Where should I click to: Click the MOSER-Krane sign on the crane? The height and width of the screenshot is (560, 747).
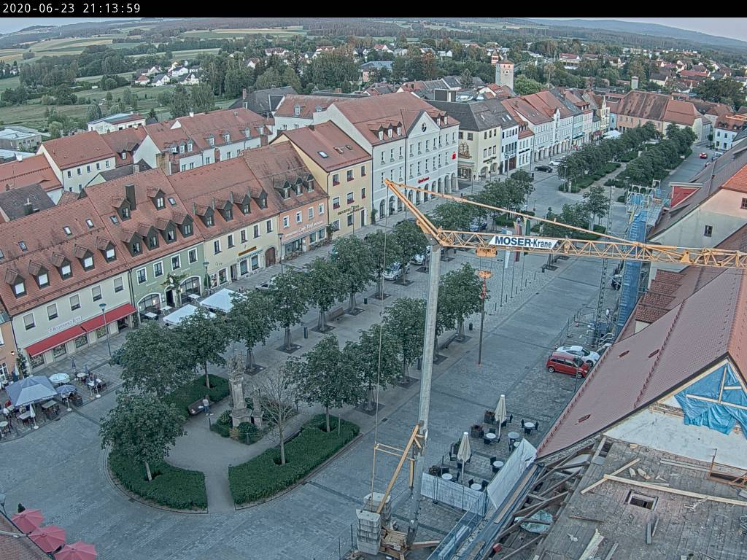tap(523, 242)
